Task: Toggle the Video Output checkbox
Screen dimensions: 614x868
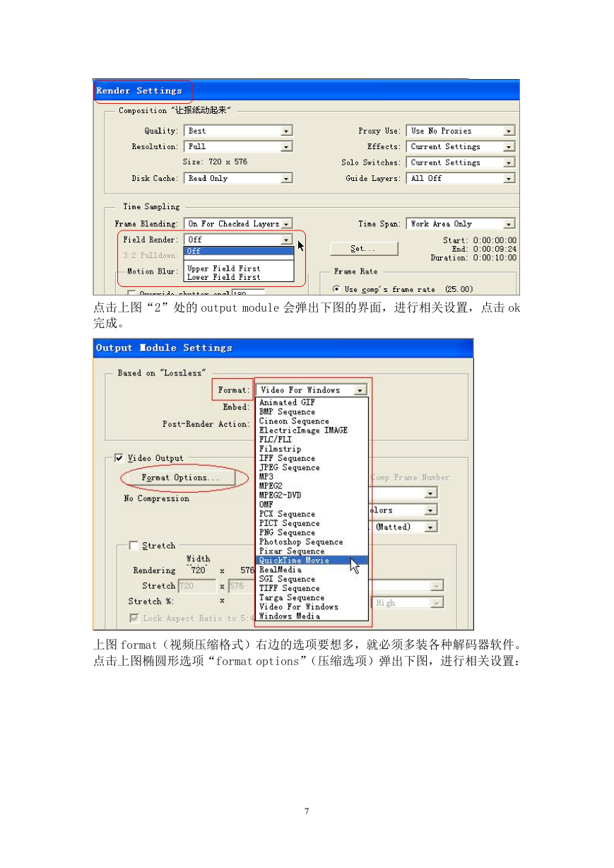Action: pyautogui.click(x=119, y=458)
